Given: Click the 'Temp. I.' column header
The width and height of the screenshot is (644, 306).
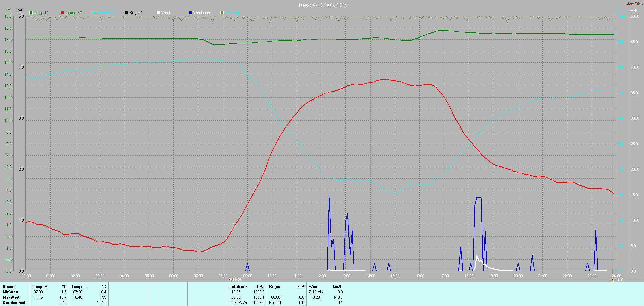Looking at the screenshot, I should (x=79, y=287).
